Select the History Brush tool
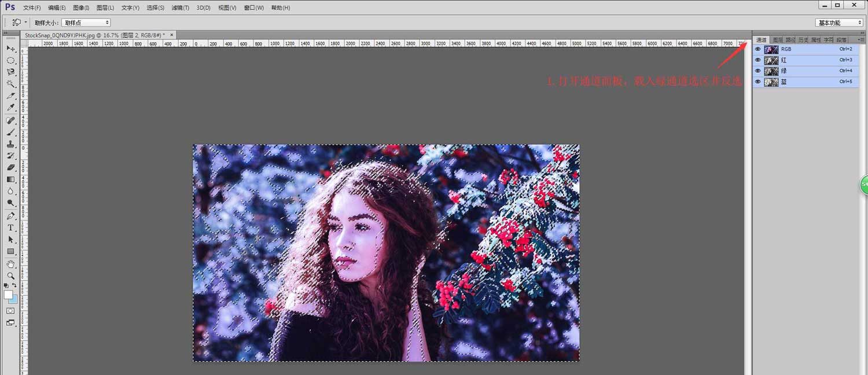This screenshot has width=868, height=375. [x=10, y=156]
